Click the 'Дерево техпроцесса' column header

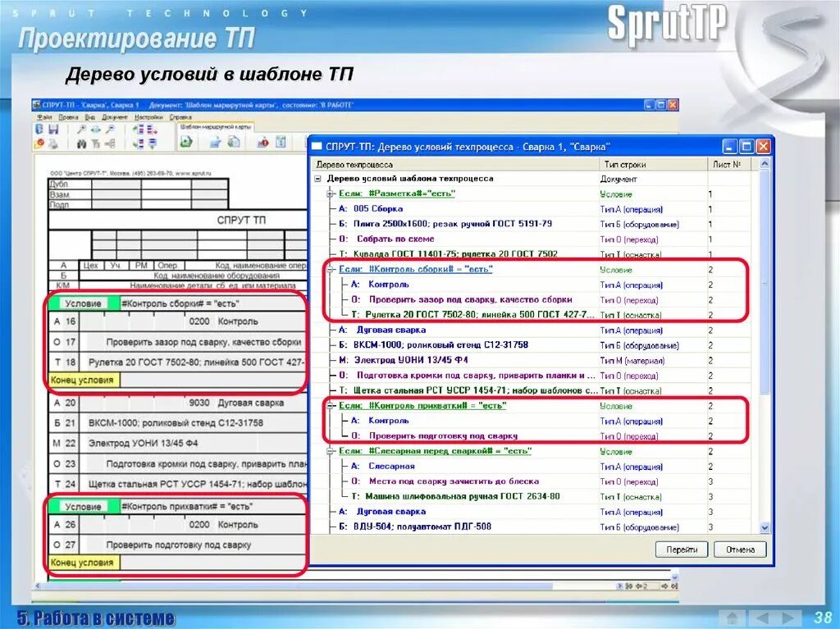455,165
